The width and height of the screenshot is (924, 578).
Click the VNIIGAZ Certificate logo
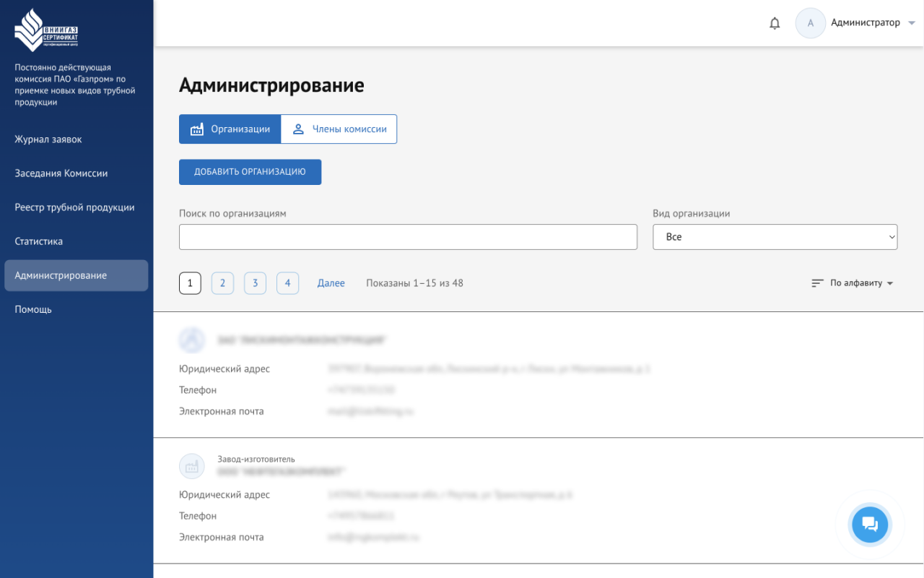[x=46, y=30]
